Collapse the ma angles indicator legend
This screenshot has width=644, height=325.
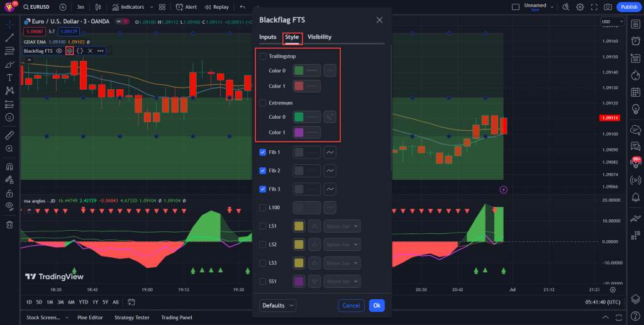(x=29, y=210)
